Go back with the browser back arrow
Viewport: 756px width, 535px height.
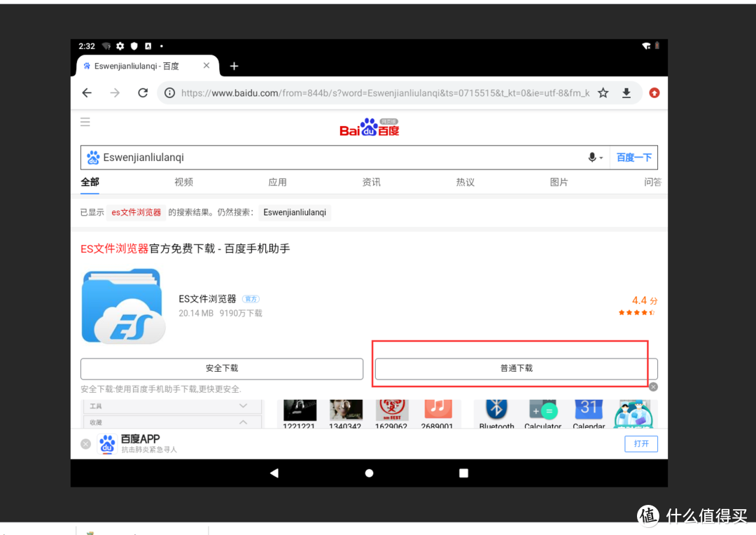point(87,92)
